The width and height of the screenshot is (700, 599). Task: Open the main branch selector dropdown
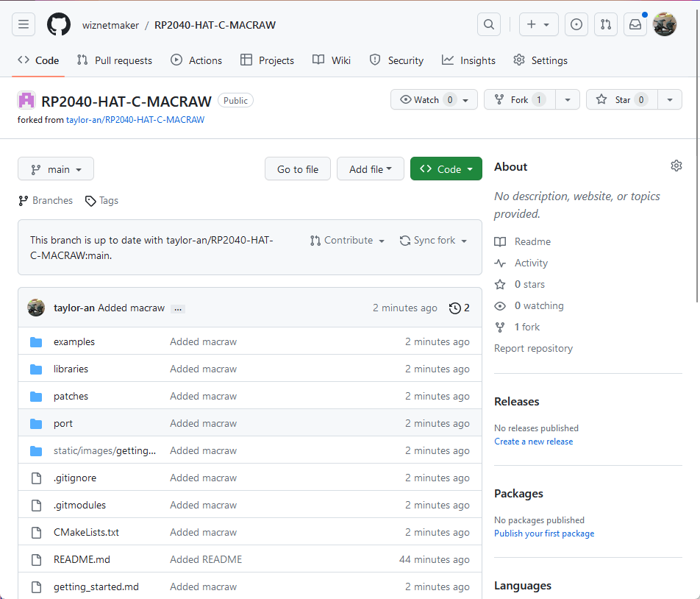click(56, 169)
